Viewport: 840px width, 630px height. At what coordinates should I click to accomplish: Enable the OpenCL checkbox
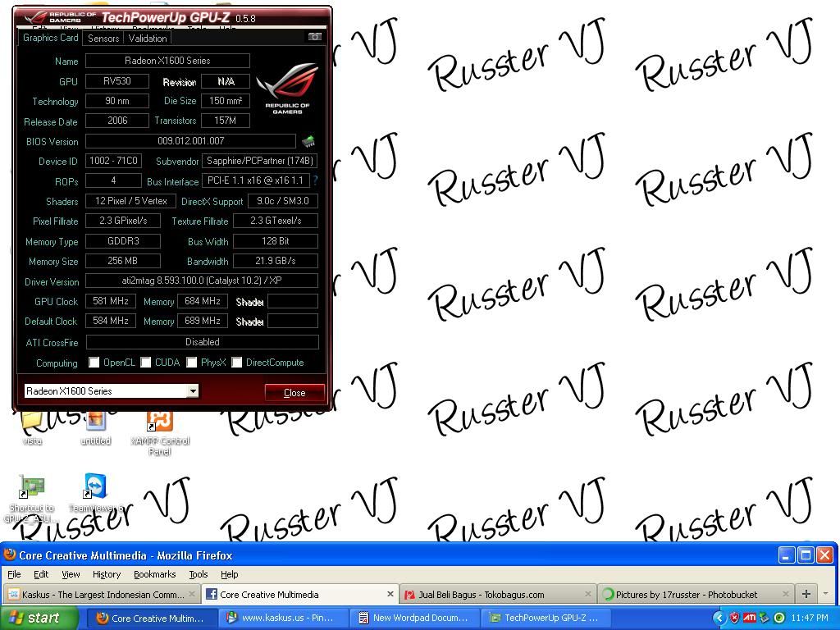click(x=94, y=363)
